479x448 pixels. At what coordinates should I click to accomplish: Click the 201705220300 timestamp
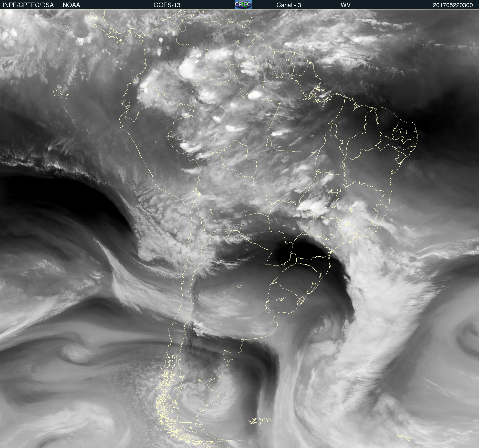pos(453,5)
